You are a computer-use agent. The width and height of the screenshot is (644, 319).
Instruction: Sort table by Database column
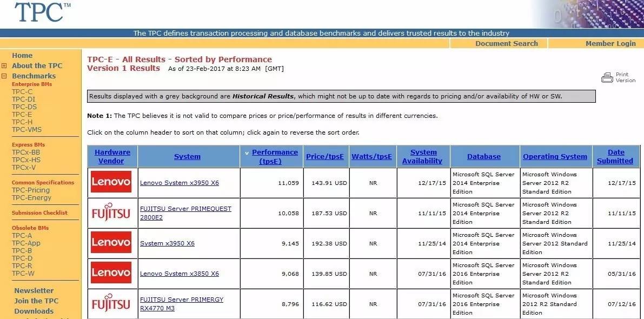(x=484, y=156)
